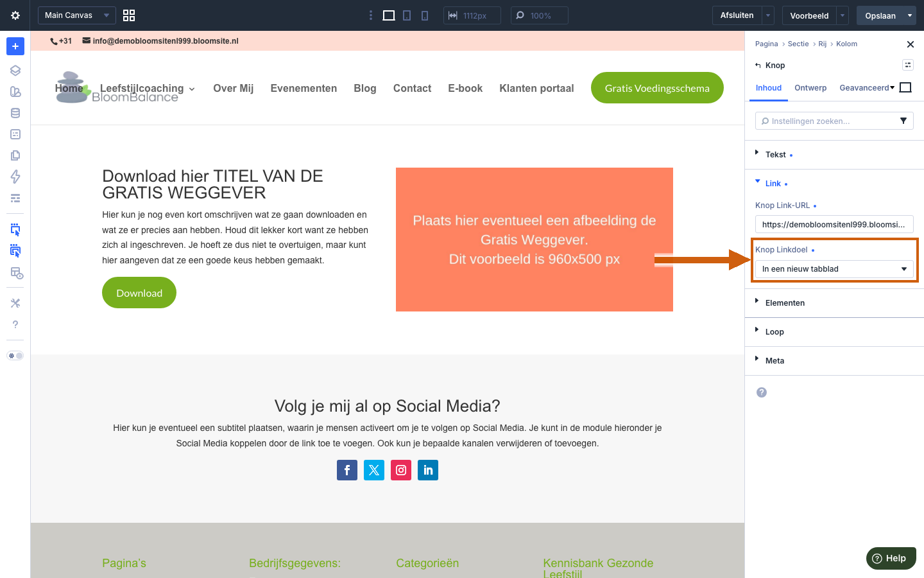Open the database variables icon in sidebar

(15, 113)
